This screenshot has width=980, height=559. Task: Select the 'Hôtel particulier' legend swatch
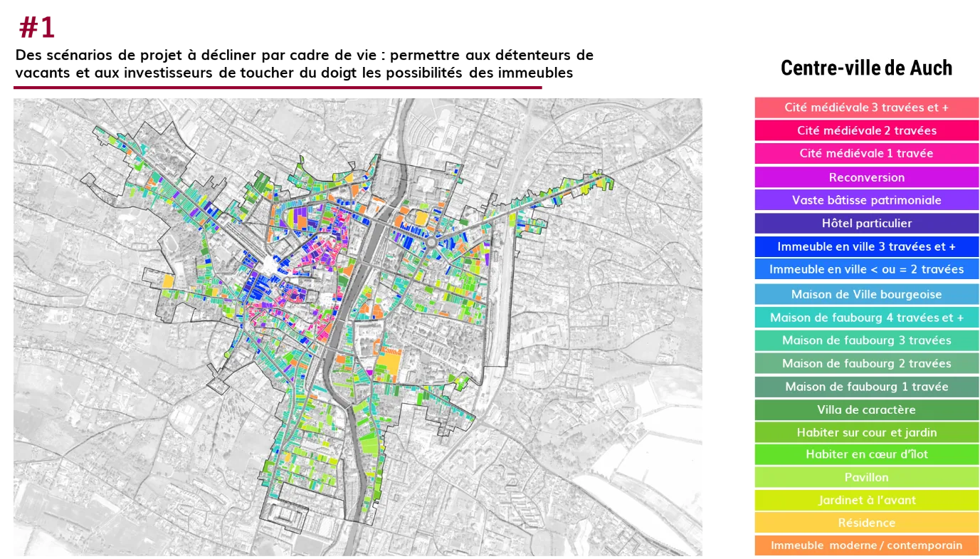[866, 224]
